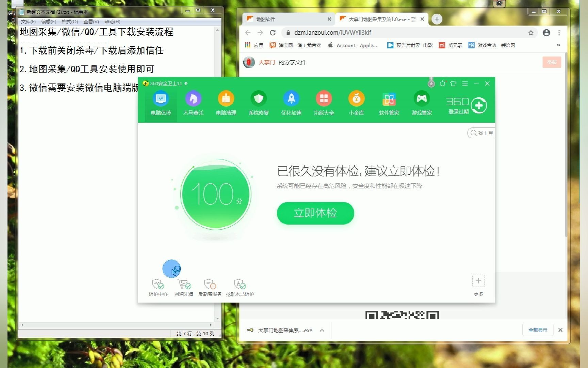Start scan with 立即体检 button
Viewport: 588px width, 368px height.
pyautogui.click(x=315, y=213)
